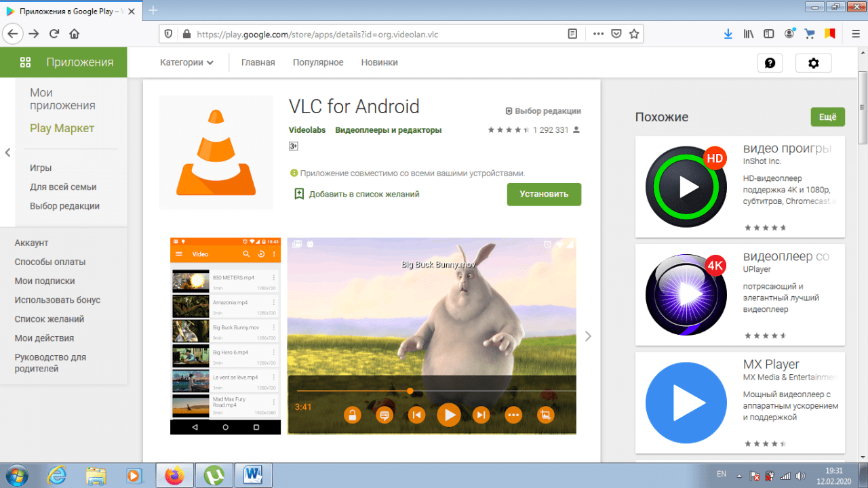Open Для всей семьи link
This screenshot has height=488, width=868.
tap(63, 187)
